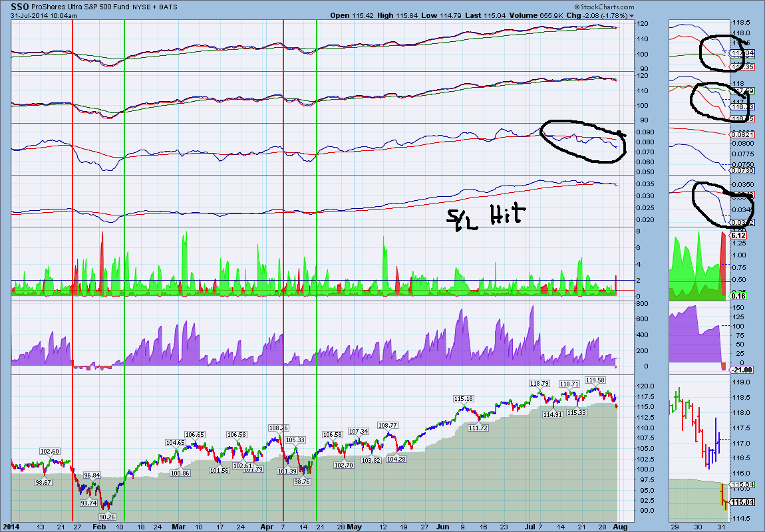765x532 pixels.
Task: Click the 102.60 price label
Action: click(x=50, y=452)
